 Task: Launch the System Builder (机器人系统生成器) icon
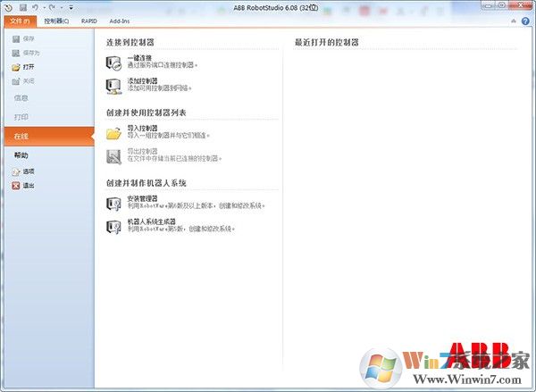(113, 225)
